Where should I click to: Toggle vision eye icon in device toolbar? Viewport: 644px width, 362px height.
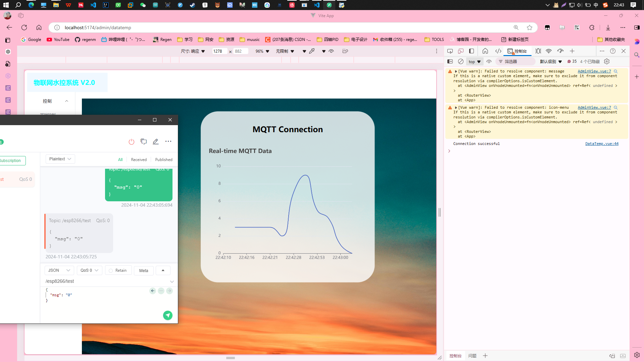coord(331,51)
